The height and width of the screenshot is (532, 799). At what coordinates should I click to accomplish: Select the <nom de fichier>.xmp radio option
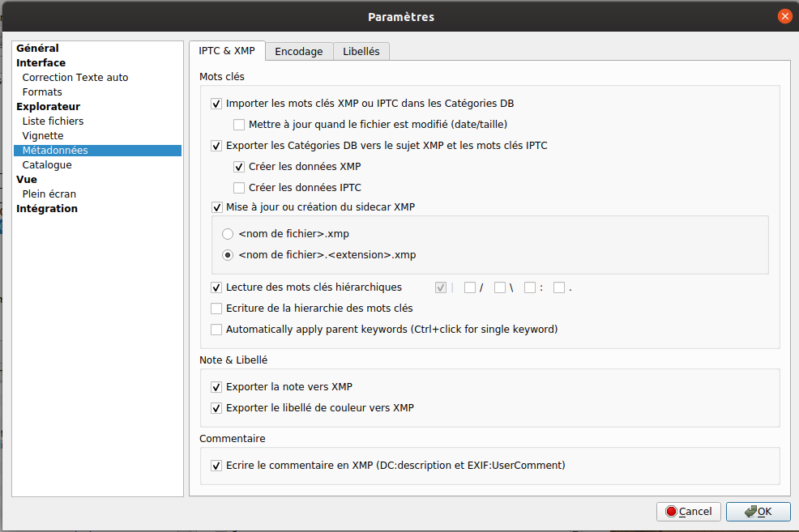coord(228,234)
